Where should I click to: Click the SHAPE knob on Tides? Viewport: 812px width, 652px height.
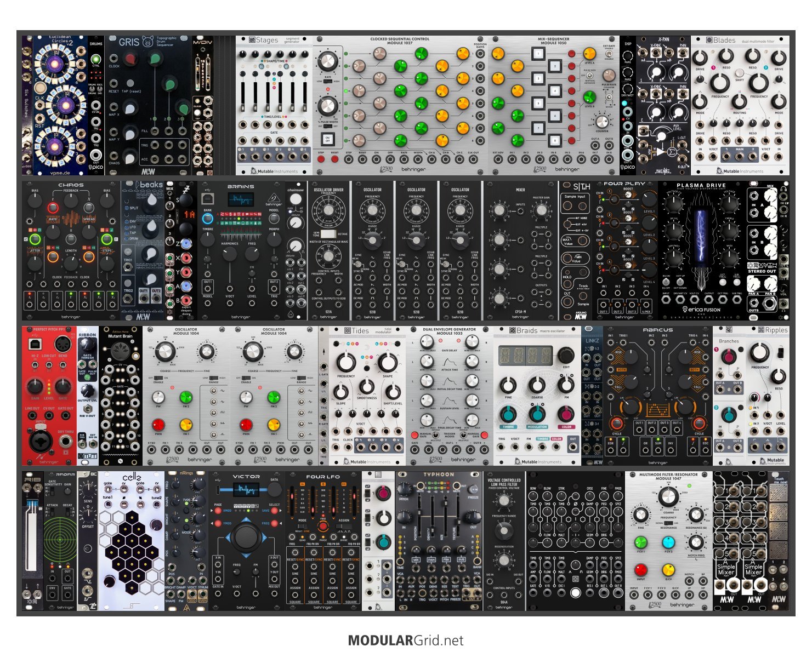click(387, 362)
